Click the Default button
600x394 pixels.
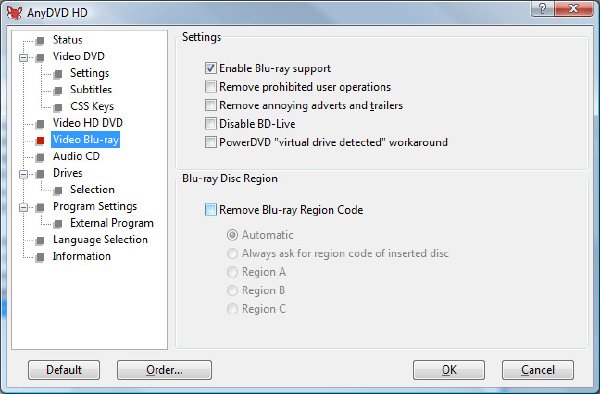pos(64,370)
